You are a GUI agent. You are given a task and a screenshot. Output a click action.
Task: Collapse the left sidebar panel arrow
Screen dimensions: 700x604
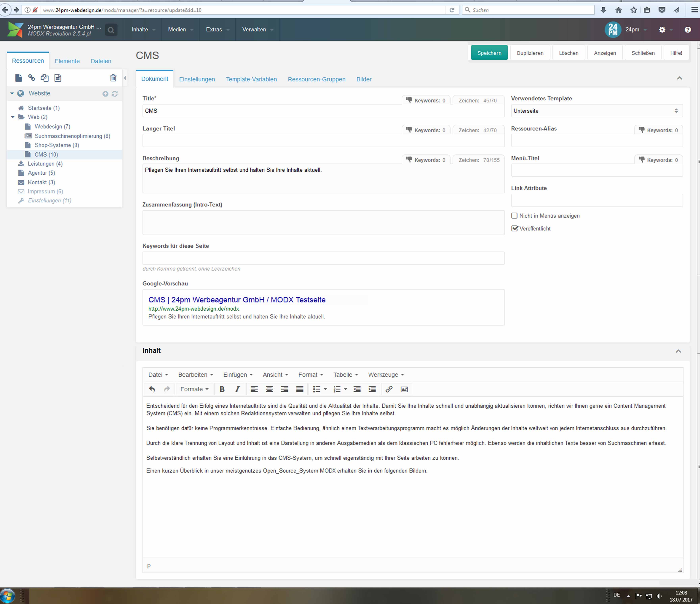[x=125, y=78]
